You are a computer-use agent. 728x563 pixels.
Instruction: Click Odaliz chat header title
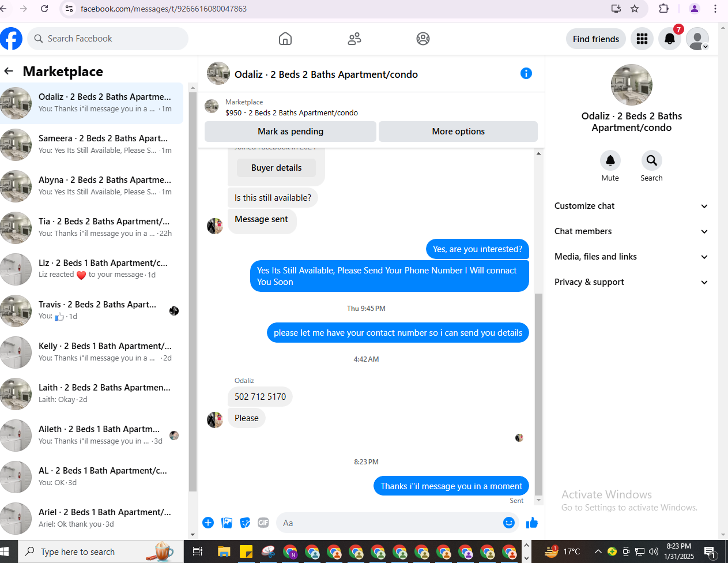[326, 74]
